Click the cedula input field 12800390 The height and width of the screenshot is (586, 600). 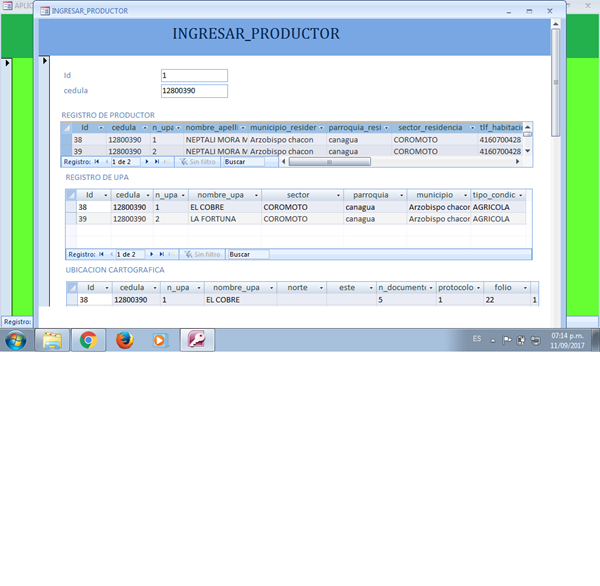194,91
